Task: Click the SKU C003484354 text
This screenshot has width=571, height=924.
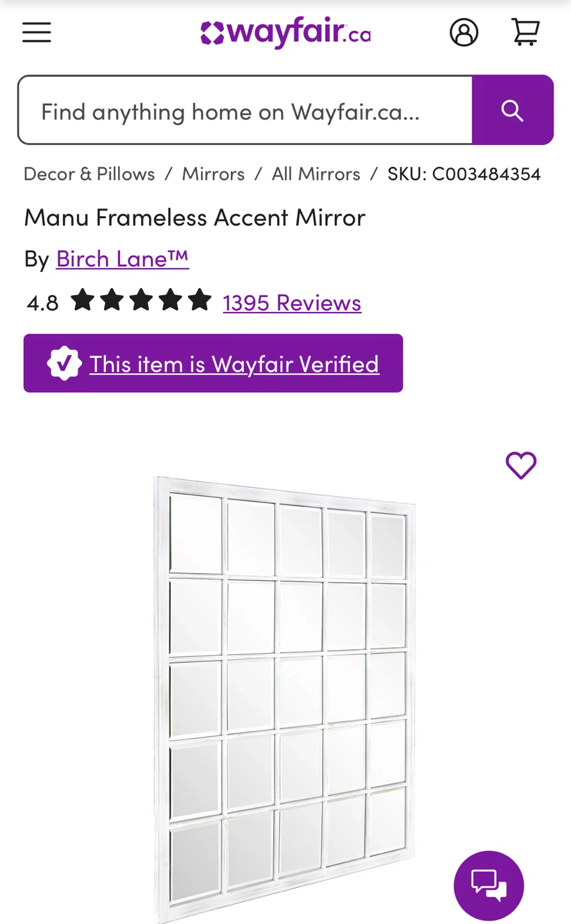Action: tap(464, 174)
